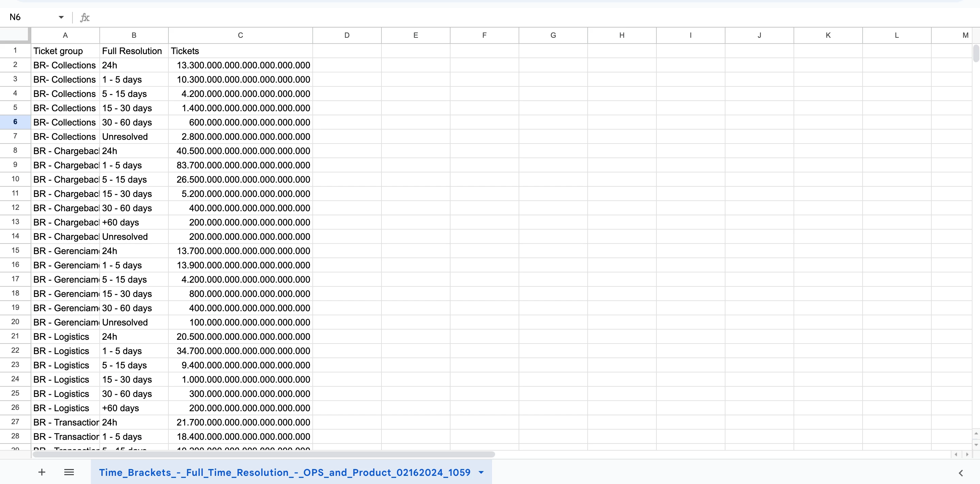Click the fx formula function icon
This screenshot has width=980, height=484.
84,17
